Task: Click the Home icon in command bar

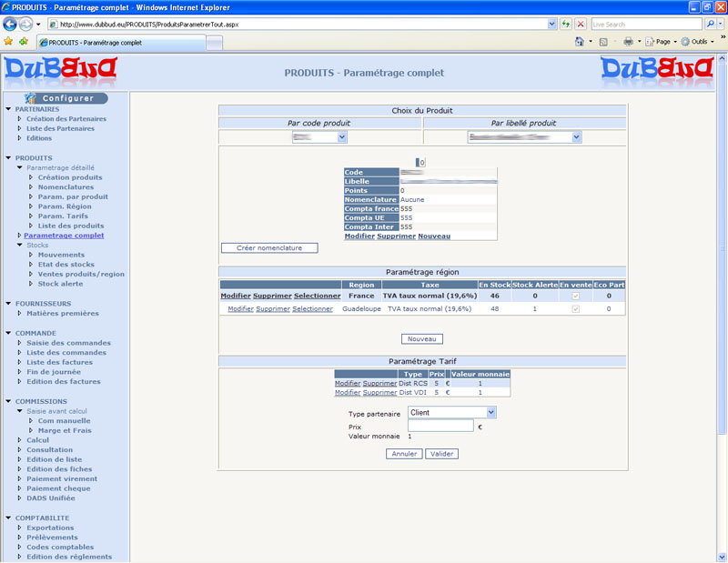Action: tap(580, 42)
